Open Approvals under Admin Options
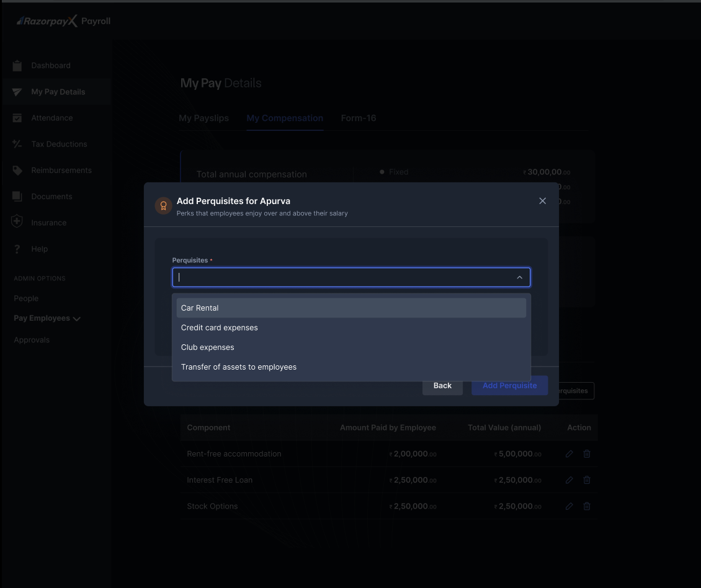 [32, 340]
